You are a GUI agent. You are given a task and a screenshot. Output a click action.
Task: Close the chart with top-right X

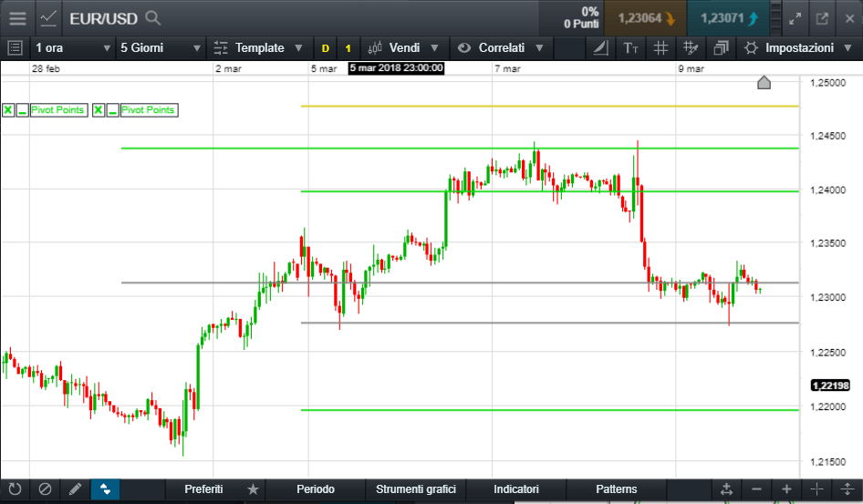point(849,19)
